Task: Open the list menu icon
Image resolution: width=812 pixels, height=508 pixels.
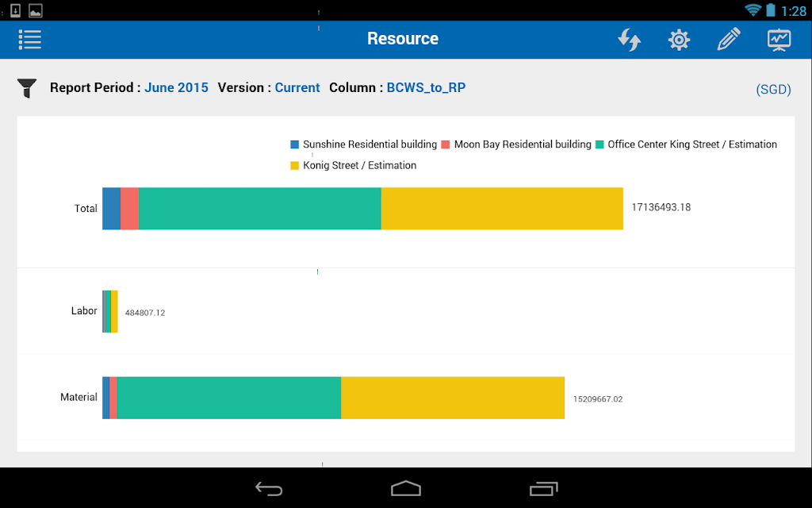Action: tap(30, 40)
